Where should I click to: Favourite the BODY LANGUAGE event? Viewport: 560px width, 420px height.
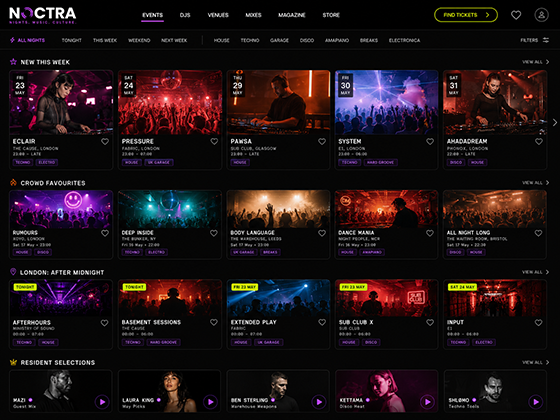click(x=322, y=233)
